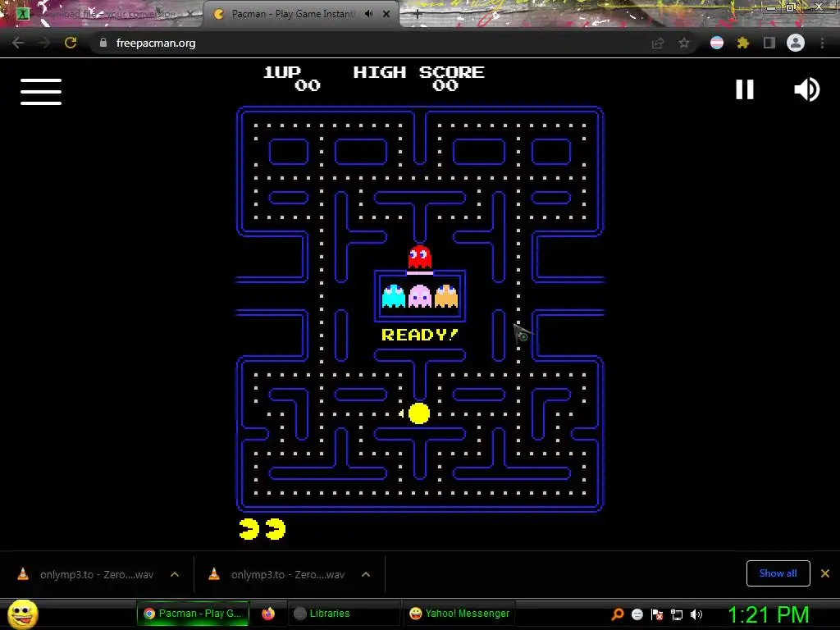Image resolution: width=840 pixels, height=630 pixels.
Task: Open the system volume tray icon
Action: coord(696,614)
